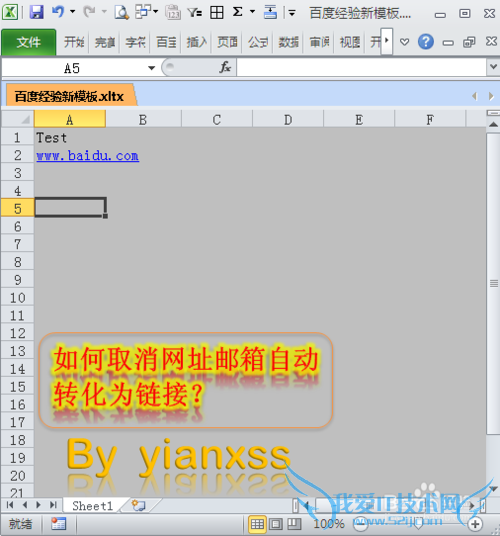
Task: Select row 8 header
Action: point(18,262)
